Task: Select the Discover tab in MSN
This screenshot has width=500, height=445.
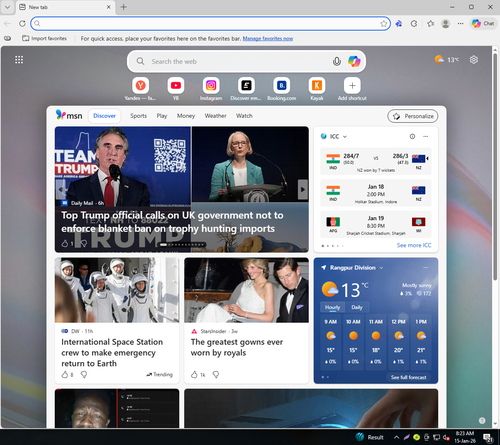Action: pyautogui.click(x=104, y=116)
